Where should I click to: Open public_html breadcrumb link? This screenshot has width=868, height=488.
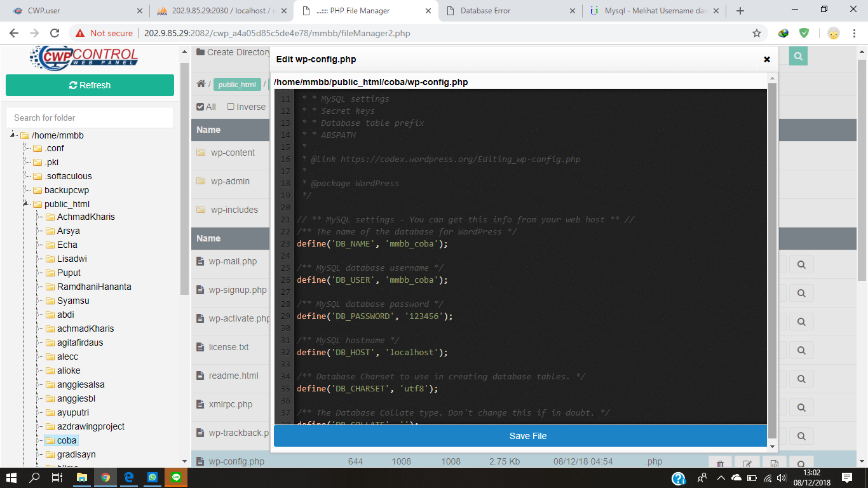click(x=237, y=85)
